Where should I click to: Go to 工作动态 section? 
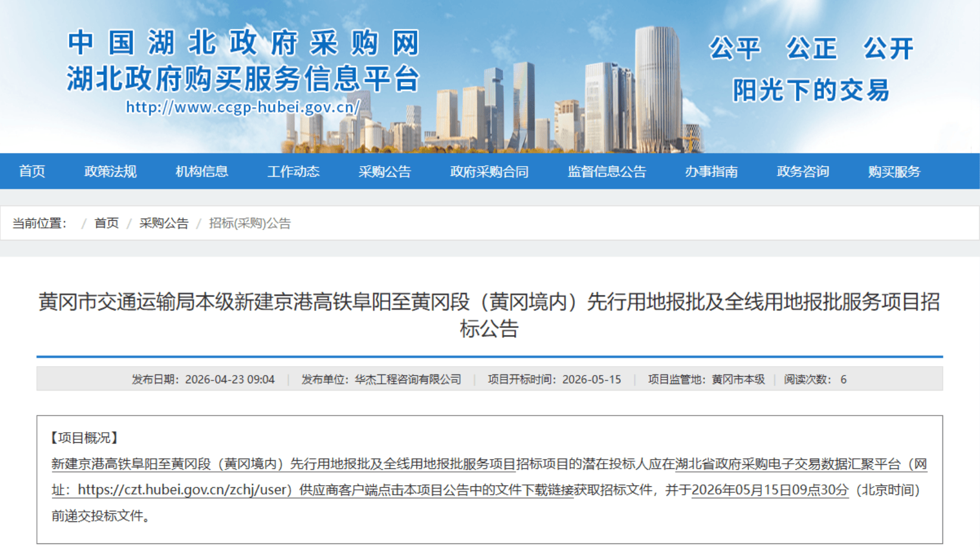coord(293,171)
